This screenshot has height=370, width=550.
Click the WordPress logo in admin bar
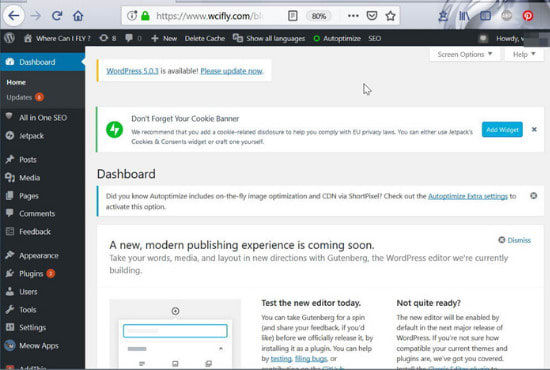click(9, 38)
